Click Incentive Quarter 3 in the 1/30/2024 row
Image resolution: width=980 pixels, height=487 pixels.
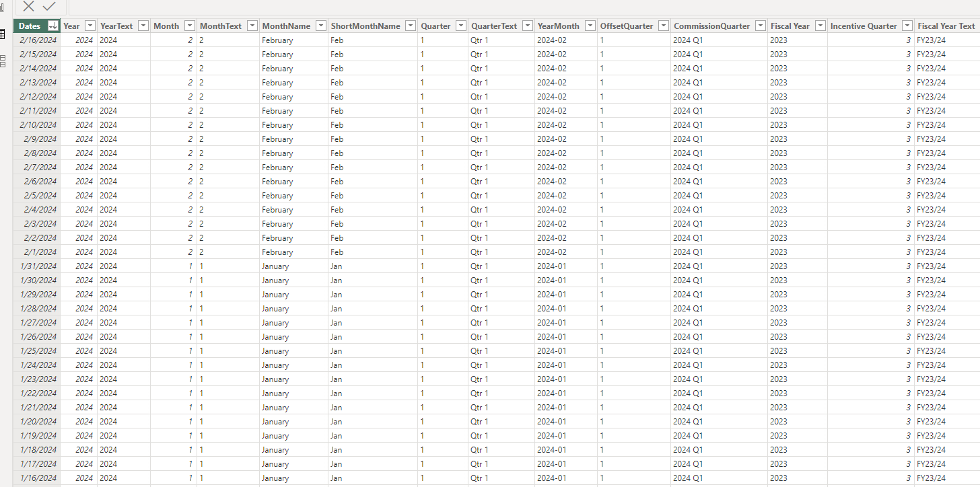coord(908,280)
